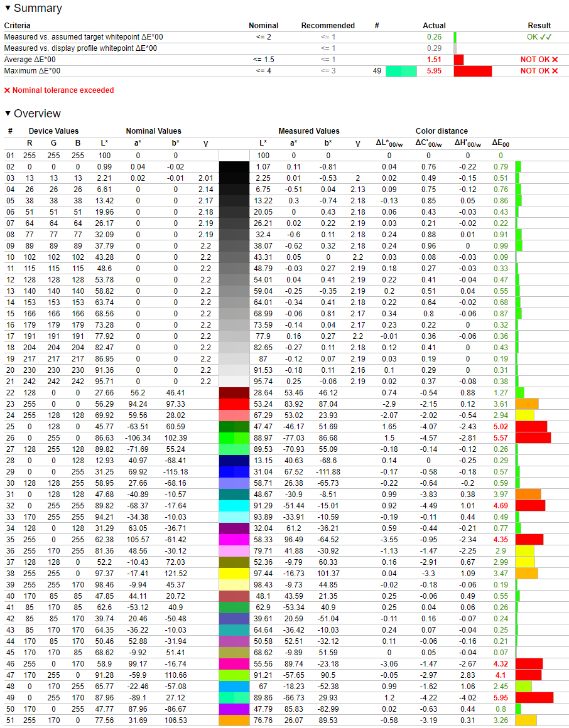Click the red bar for Maximum ΔE*00
This screenshot has height=728, width=569.
click(473, 71)
